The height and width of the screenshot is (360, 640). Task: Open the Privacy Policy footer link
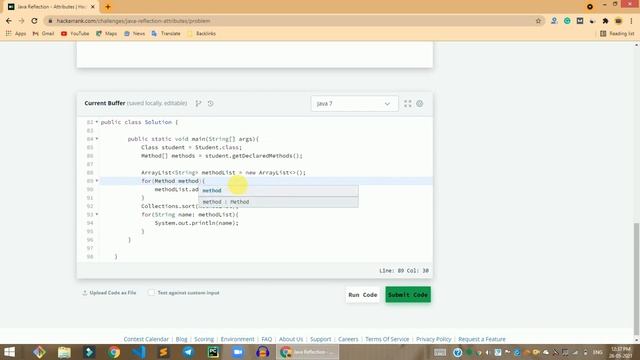point(433,339)
